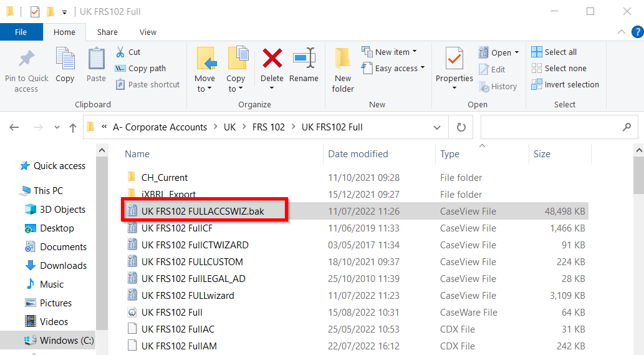Open the File menu tab
The width and height of the screenshot is (644, 355).
tap(21, 32)
